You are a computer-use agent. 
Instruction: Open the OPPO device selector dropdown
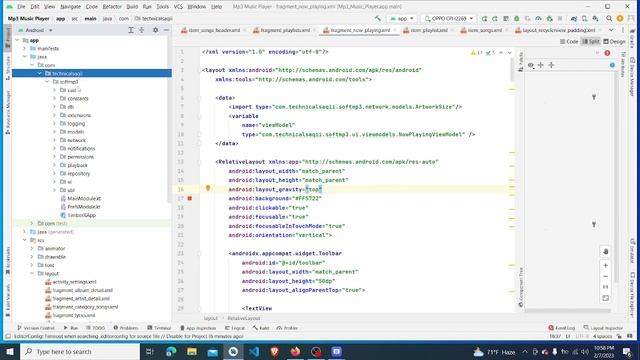(449, 18)
